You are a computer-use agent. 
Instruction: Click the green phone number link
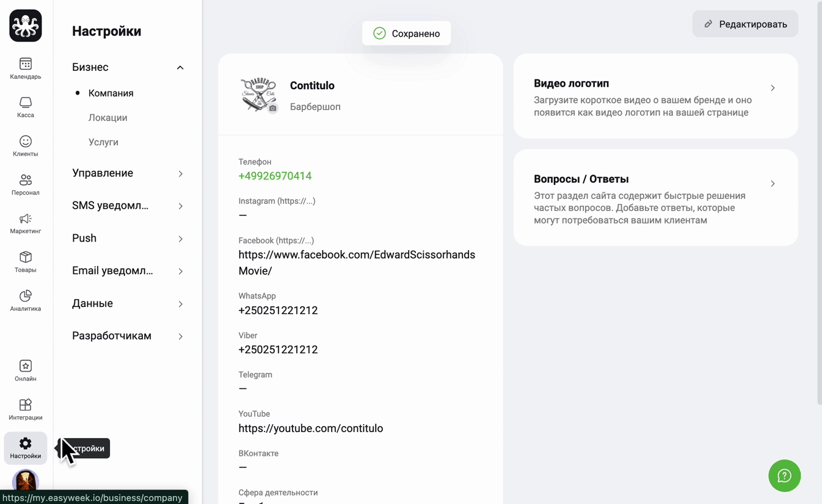tap(275, 176)
